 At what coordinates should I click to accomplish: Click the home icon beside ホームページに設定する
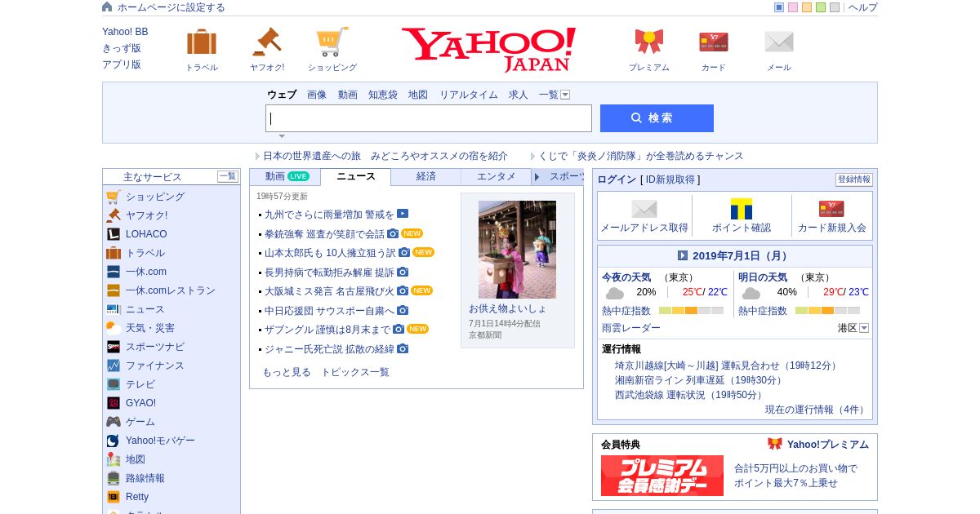pos(107,7)
